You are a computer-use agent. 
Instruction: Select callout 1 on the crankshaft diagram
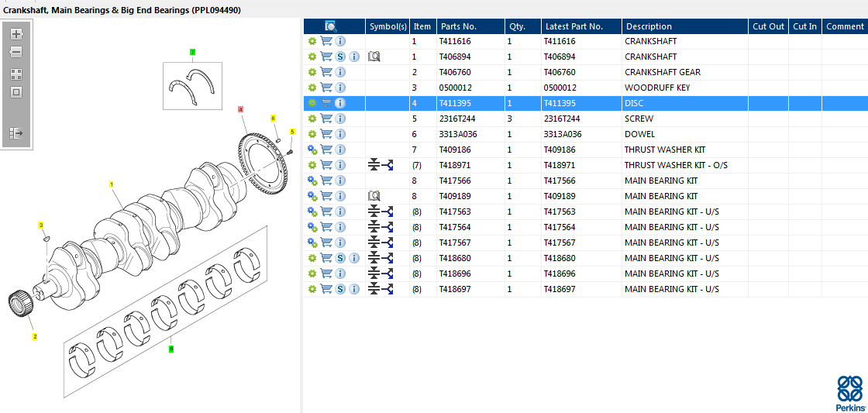pyautogui.click(x=112, y=184)
